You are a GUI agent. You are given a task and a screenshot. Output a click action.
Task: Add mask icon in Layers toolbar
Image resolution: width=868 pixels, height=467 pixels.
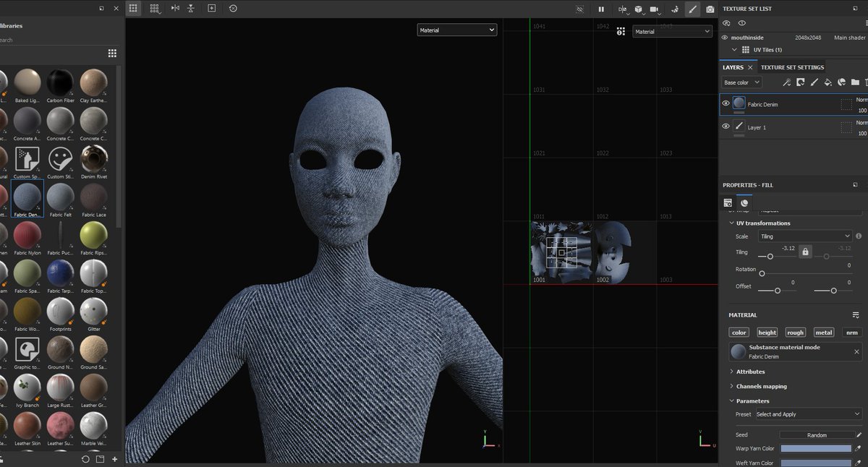point(801,82)
